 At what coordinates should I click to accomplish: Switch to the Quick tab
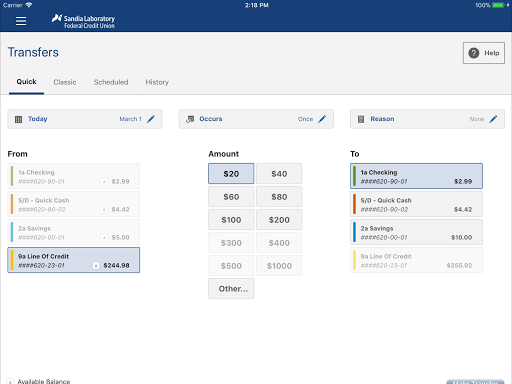pyautogui.click(x=26, y=82)
